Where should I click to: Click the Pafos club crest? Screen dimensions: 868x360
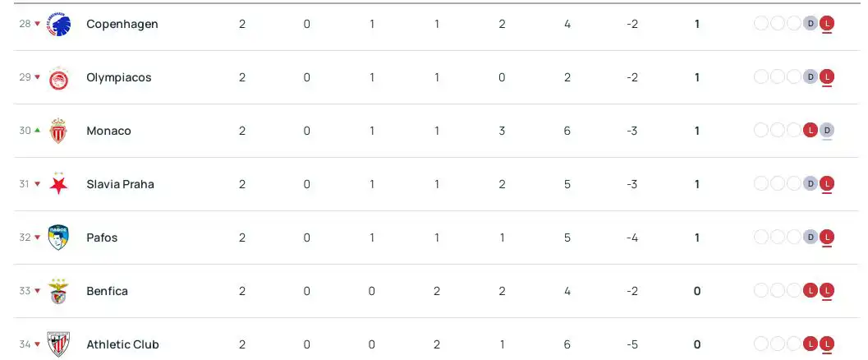pyautogui.click(x=58, y=238)
